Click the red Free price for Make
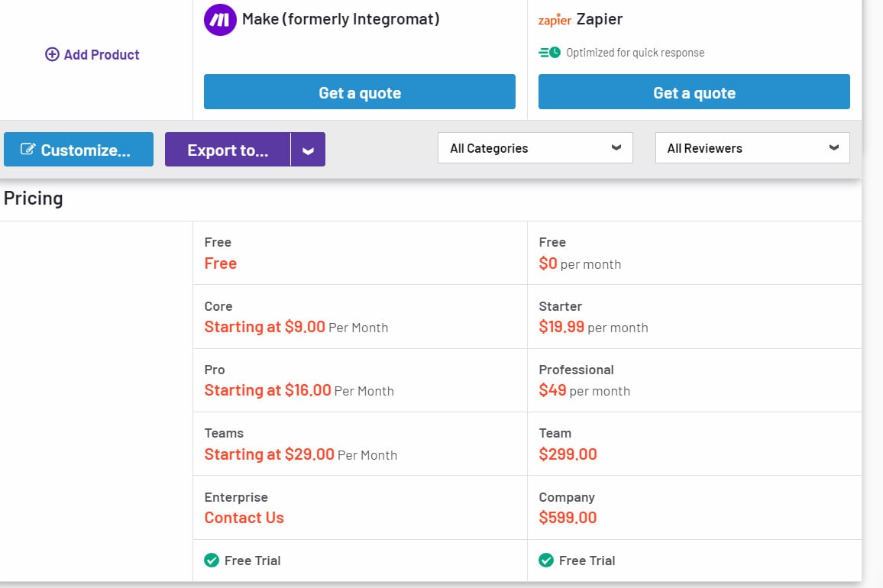The width and height of the screenshot is (883, 588). point(220,263)
